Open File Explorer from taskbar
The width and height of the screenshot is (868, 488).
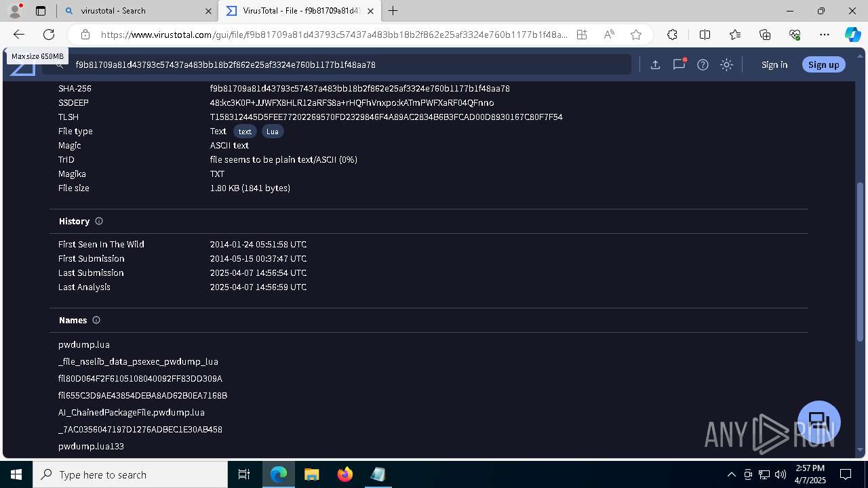pos(311,474)
